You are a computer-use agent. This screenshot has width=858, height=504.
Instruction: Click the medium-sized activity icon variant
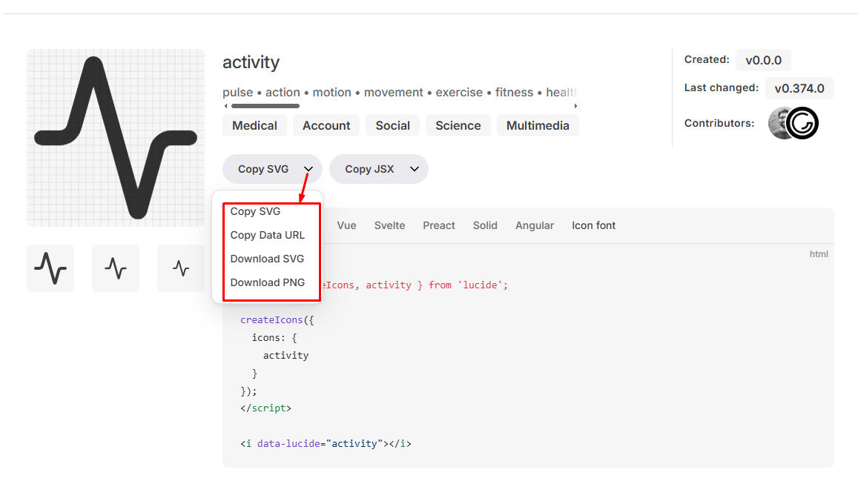pos(116,268)
